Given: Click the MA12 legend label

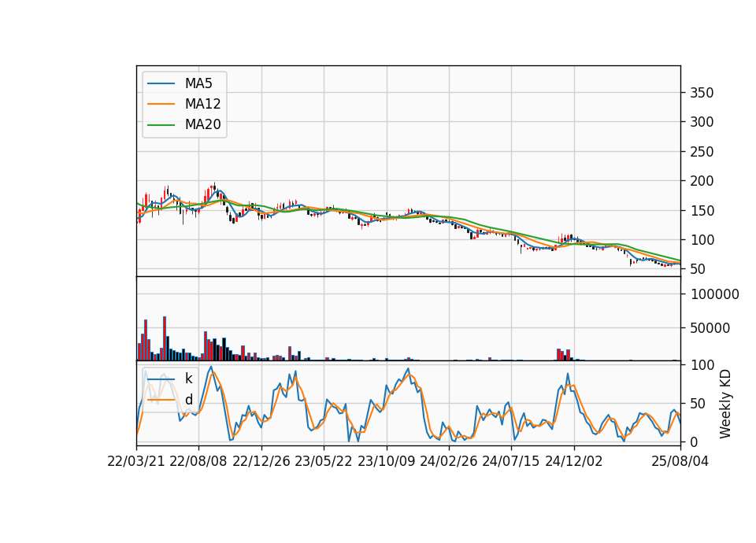Looking at the screenshot, I should (202, 104).
